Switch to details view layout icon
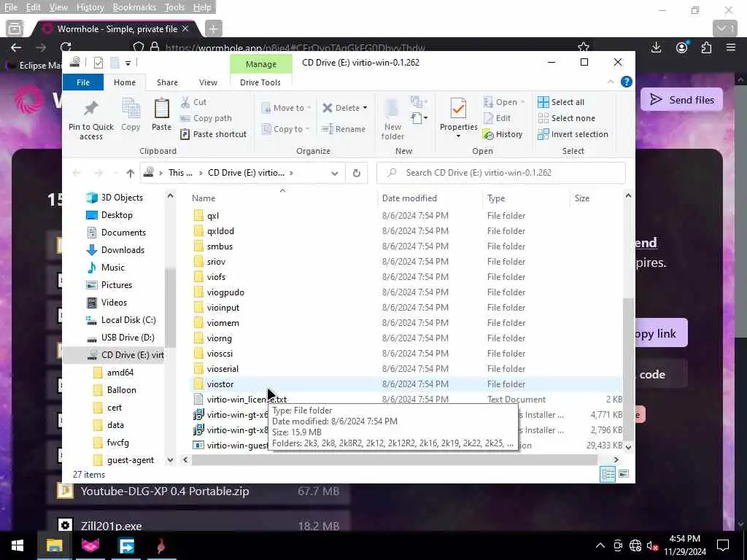747x560 pixels. (x=608, y=474)
